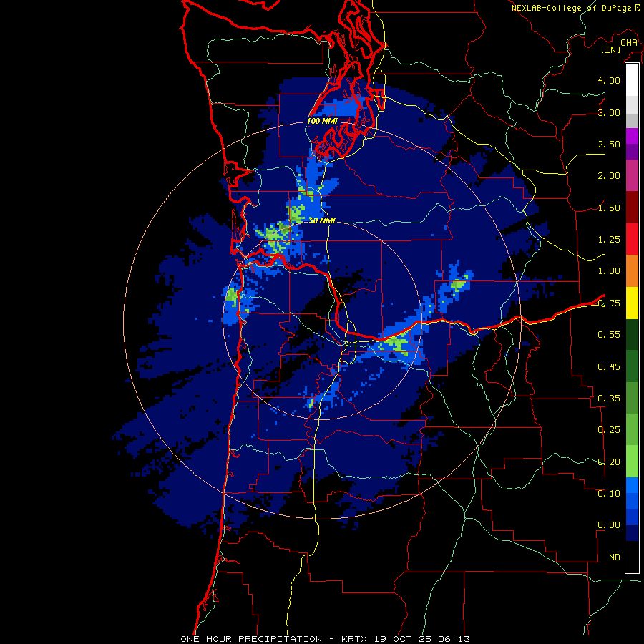
Task: Click the "0.45" legend value
Action: coord(609,366)
